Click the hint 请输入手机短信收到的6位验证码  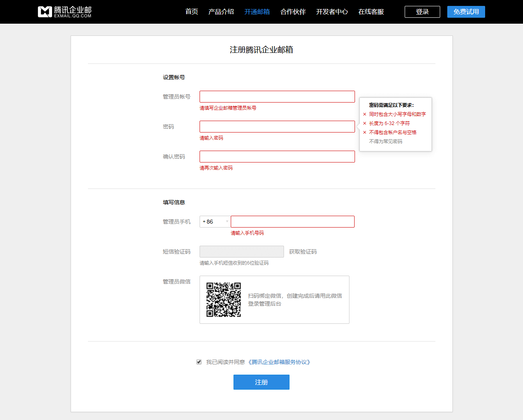[234, 263]
